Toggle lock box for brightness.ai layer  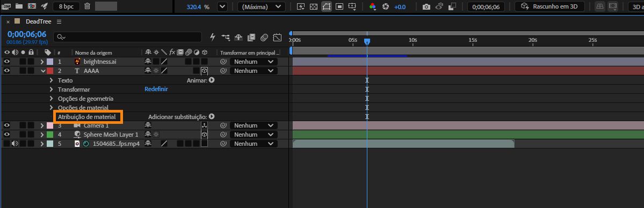point(31,62)
